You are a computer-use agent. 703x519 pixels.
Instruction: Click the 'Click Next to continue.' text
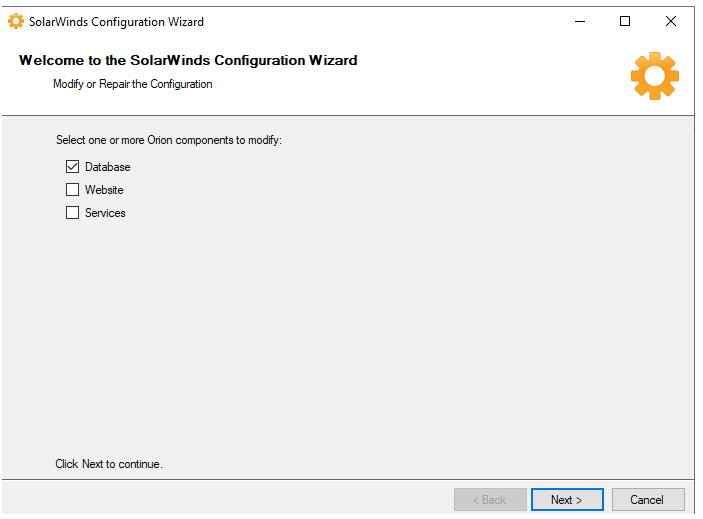pyautogui.click(x=109, y=464)
